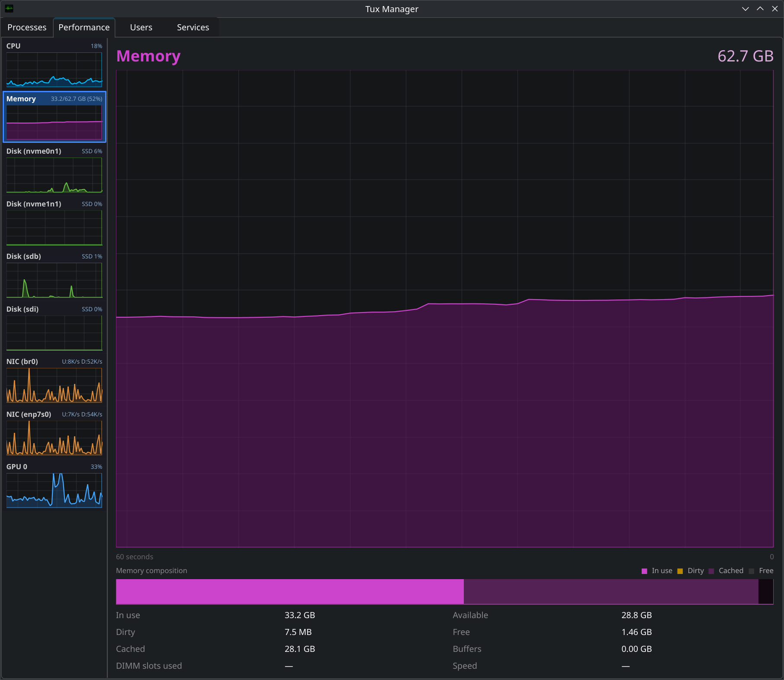
Task: Click the GPU 0 33% usage value
Action: 96,467
